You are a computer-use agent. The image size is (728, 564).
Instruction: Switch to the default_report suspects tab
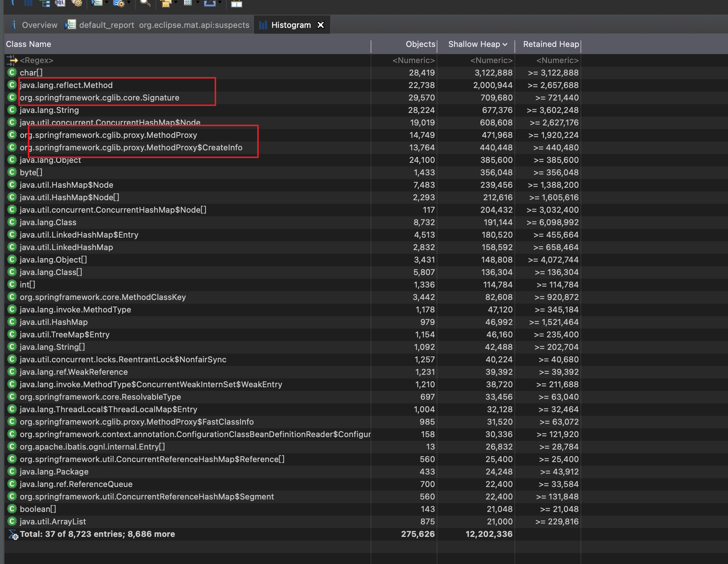tap(158, 25)
